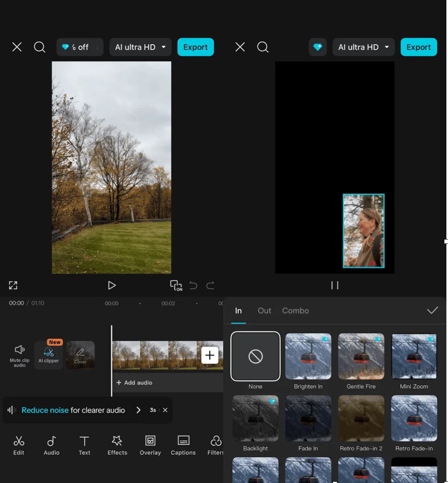
Task: Close the right editor with the X icon
Action: (x=240, y=47)
